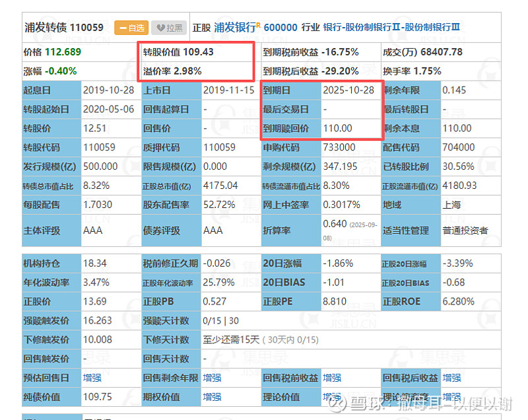This screenshot has height=420, width=528.
Task: Click 增强 link beside 理论溢价率
Action: (451, 398)
